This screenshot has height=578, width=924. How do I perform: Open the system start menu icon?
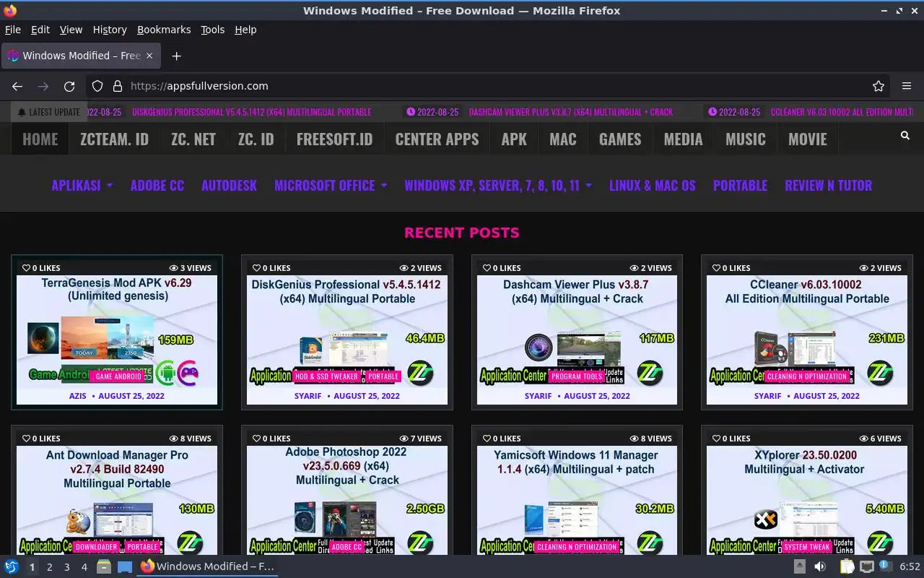coord(12,566)
